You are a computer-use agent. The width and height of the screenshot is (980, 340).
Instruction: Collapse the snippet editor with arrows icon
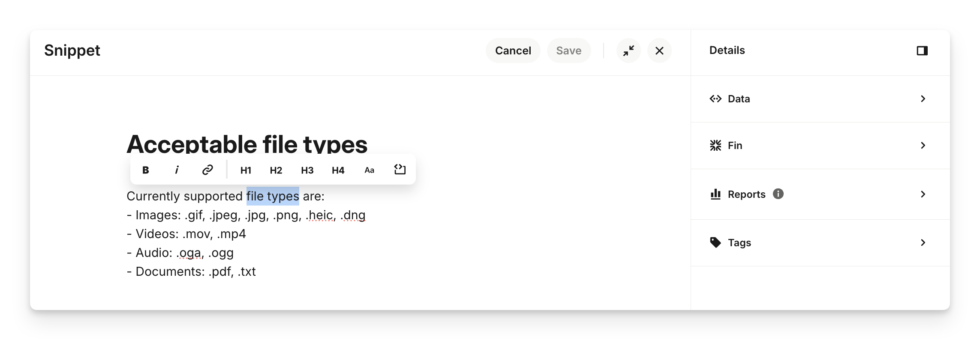click(628, 51)
